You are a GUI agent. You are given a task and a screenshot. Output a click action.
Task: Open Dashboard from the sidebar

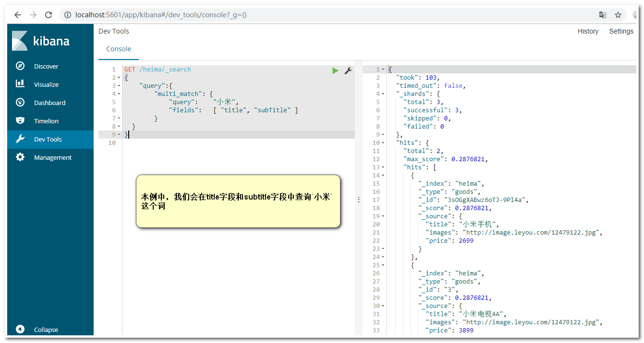(x=49, y=103)
